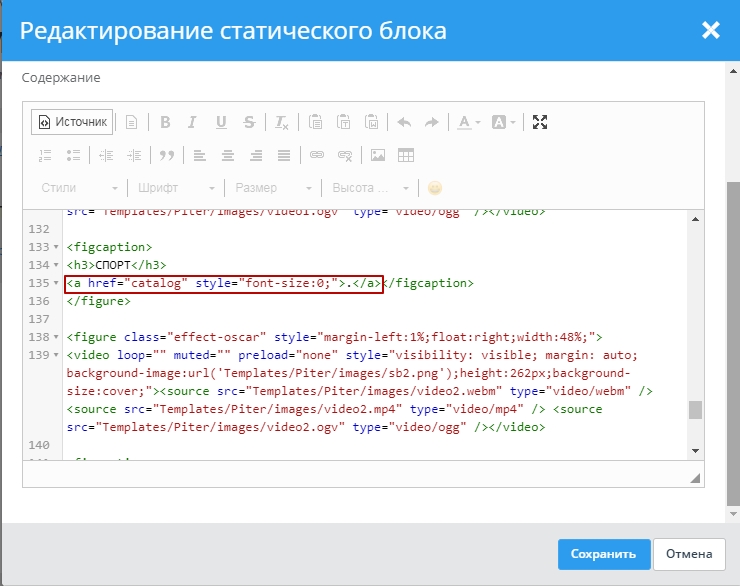Collapse the figcaption fold arrow on line 133
The image size is (740, 586).
click(x=57, y=247)
